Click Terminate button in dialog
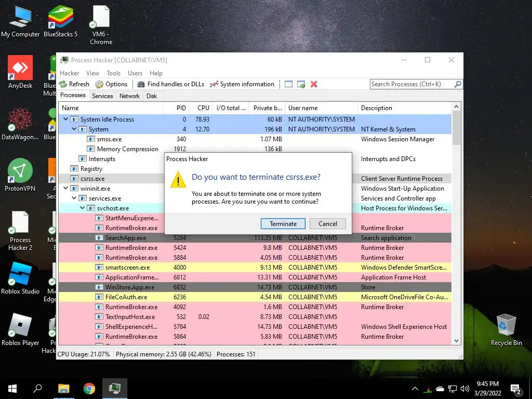532x399 pixels. point(283,223)
